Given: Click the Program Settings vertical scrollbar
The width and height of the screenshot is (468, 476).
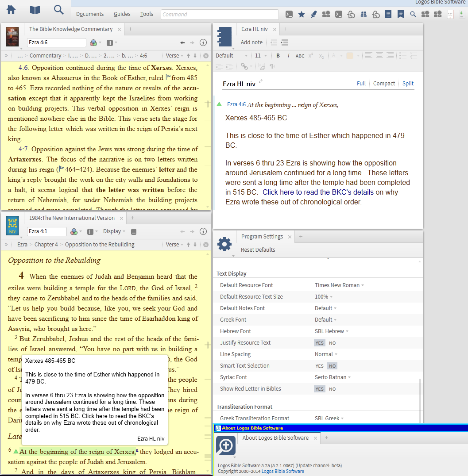Looking at the screenshot, I should pyautogui.click(x=420, y=401).
